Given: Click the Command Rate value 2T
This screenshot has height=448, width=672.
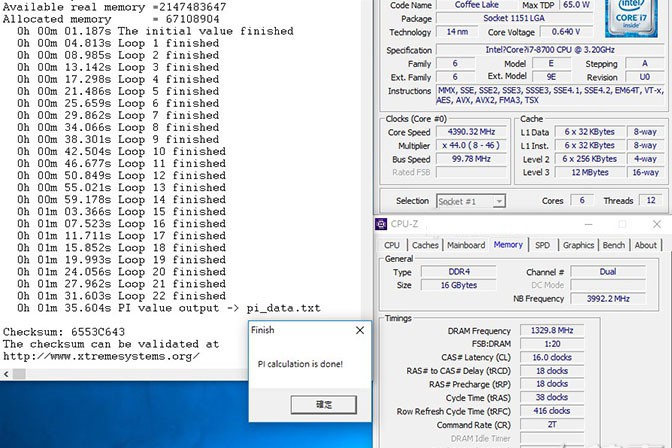Looking at the screenshot, I should coord(552,424).
